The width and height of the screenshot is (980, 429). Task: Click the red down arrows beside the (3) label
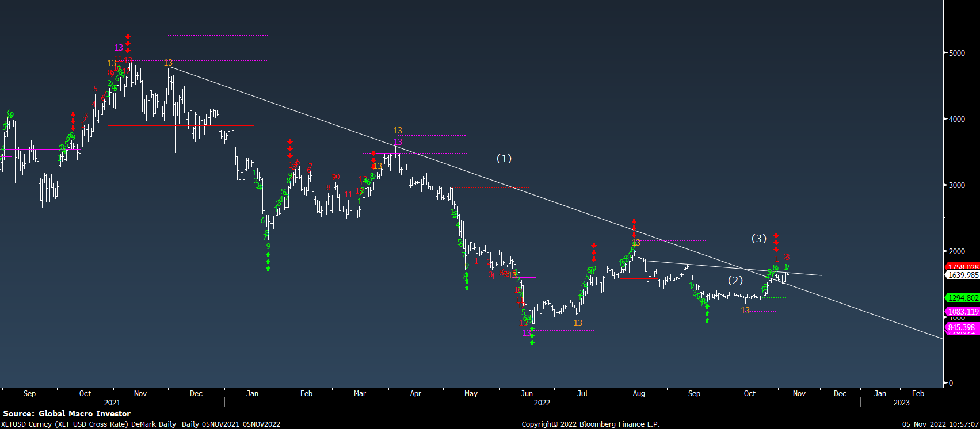(x=776, y=242)
